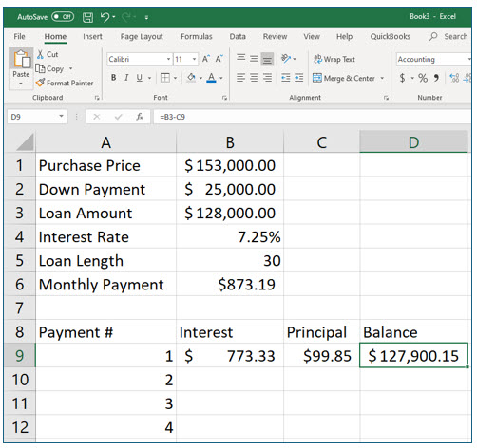
Task: Select the Format Painter tool
Action: pyautogui.click(x=65, y=83)
